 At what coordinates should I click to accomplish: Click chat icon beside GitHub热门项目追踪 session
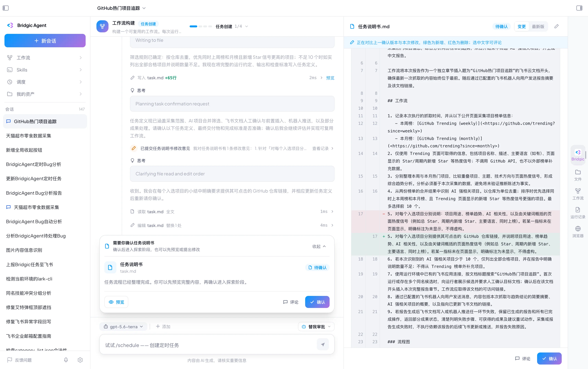point(9,121)
